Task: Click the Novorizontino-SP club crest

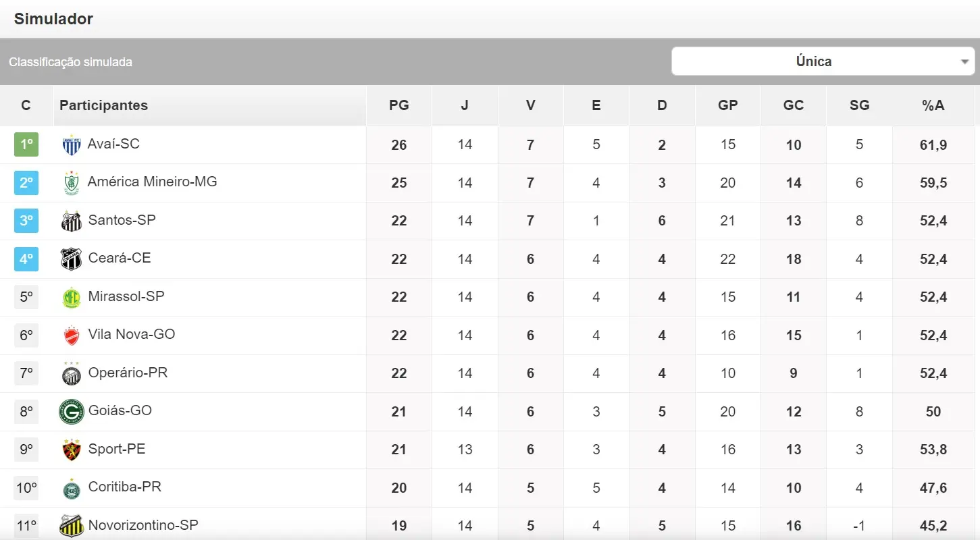Action: [71, 526]
